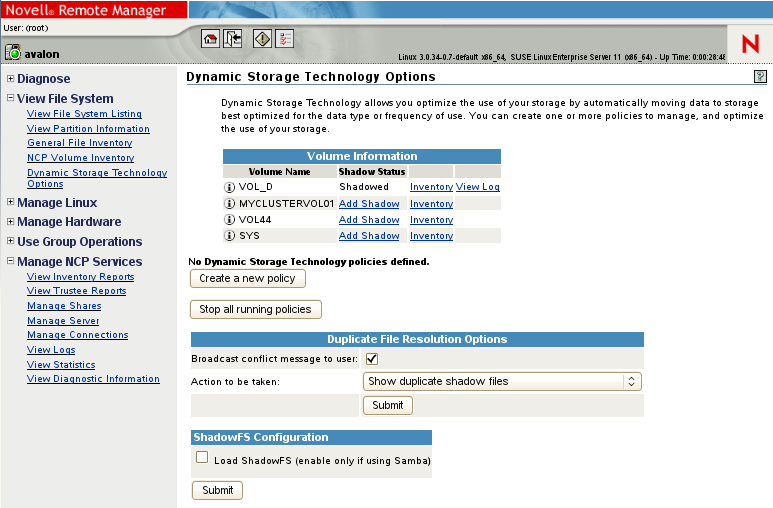
Task: Click the Diagnose heading
Action: click(43, 78)
